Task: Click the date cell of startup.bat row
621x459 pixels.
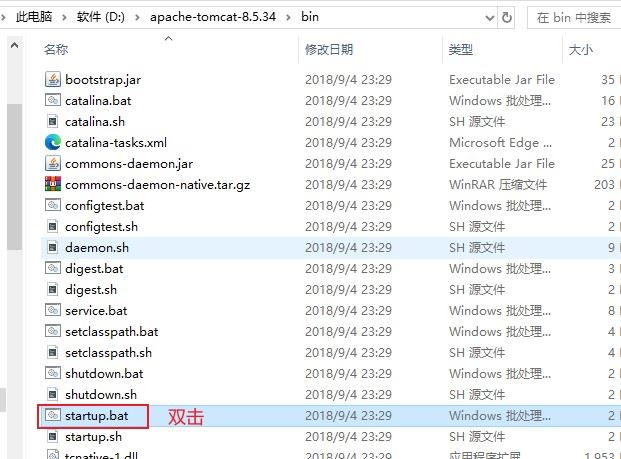Action: (x=348, y=415)
